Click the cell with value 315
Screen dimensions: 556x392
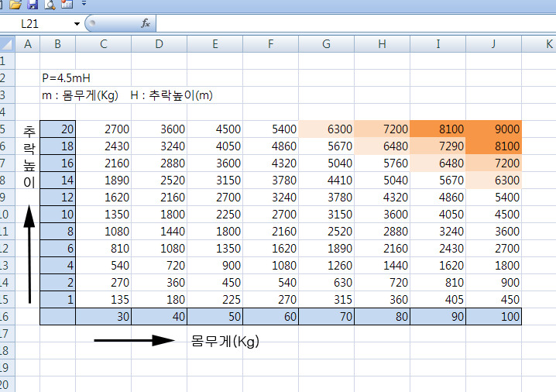point(326,299)
